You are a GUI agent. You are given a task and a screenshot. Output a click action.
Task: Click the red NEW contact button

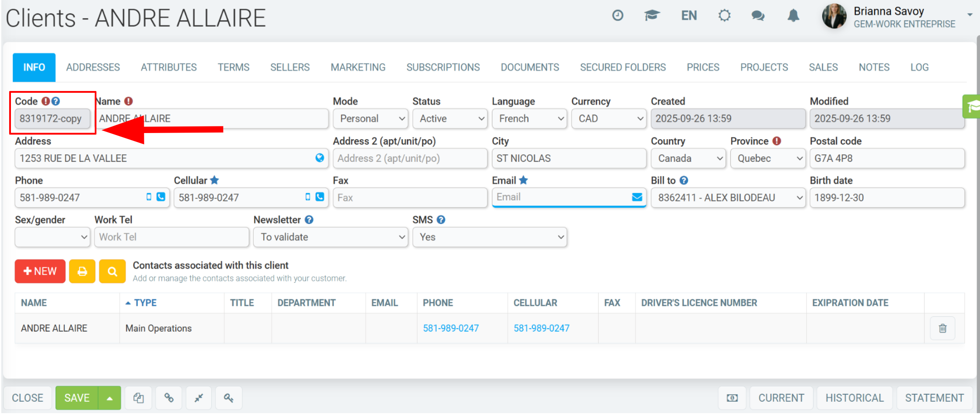(x=40, y=271)
